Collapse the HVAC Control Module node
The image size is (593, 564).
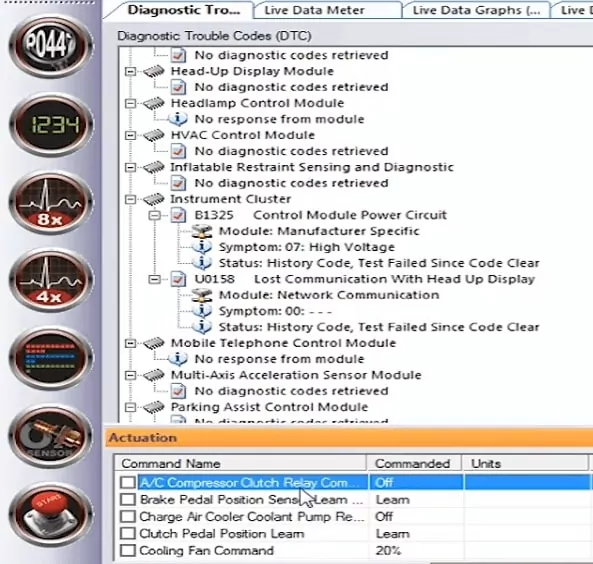(130, 135)
